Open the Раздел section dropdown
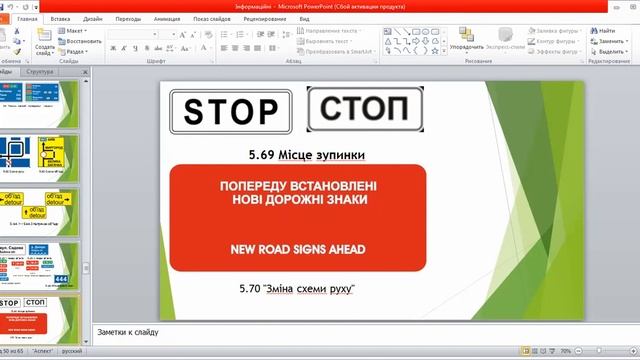The image size is (640, 360). click(x=73, y=52)
